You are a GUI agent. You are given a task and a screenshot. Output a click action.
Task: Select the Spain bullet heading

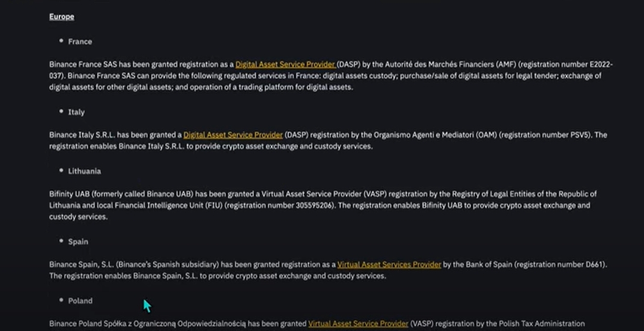coord(78,242)
